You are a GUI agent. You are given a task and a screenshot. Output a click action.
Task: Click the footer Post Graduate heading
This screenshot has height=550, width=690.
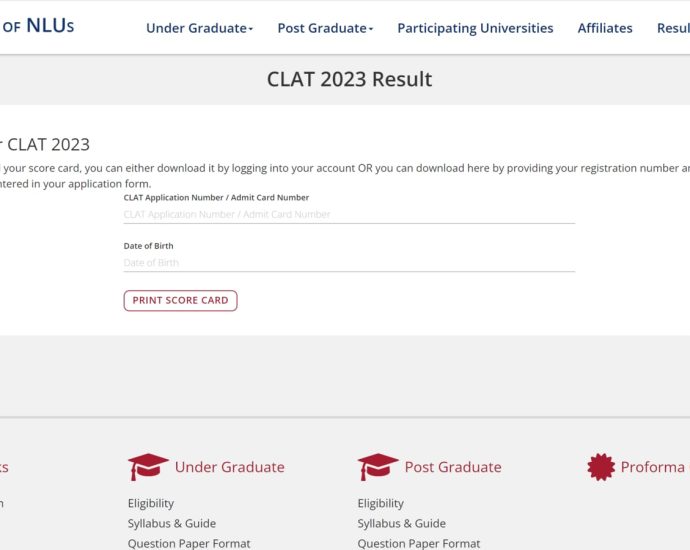[453, 467]
